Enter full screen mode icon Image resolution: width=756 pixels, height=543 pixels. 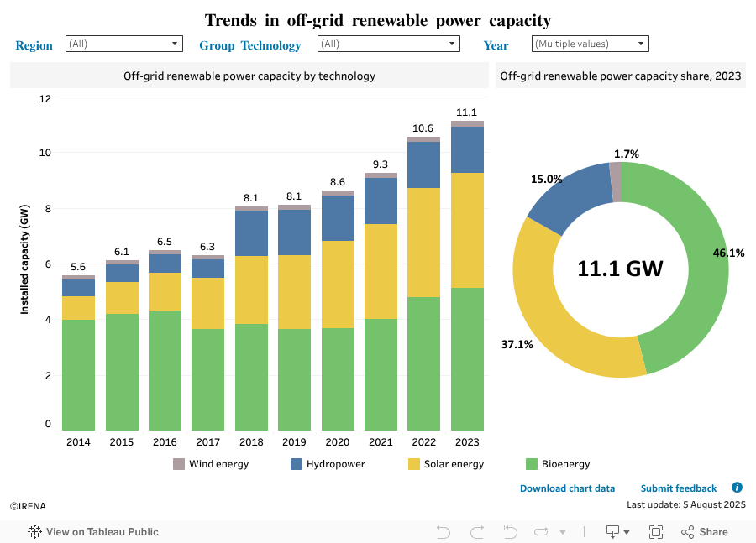coord(656,532)
